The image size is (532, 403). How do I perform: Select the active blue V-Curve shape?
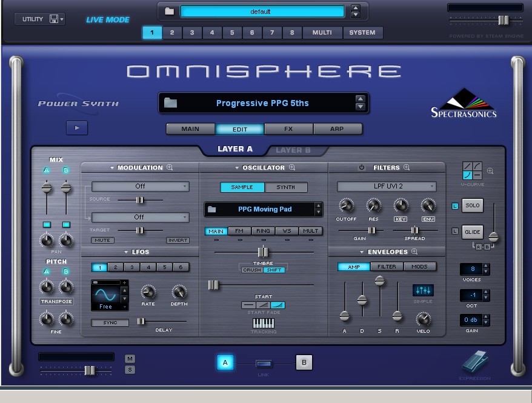[x=467, y=175]
